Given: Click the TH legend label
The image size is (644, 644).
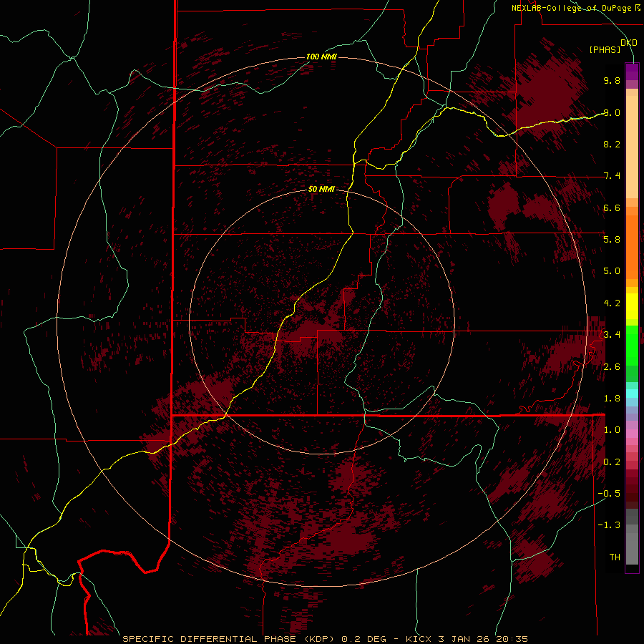Looking at the screenshot, I should coord(615,557).
